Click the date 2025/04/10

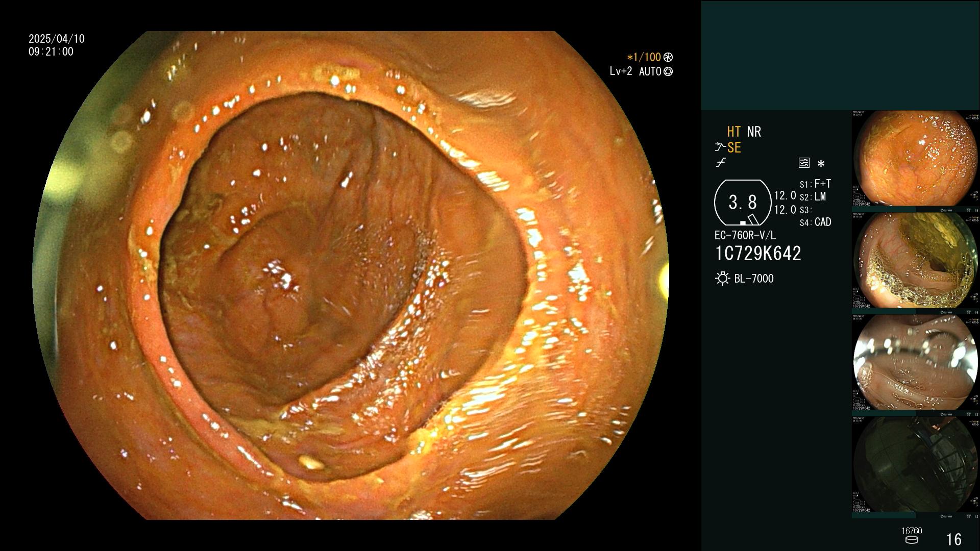57,39
